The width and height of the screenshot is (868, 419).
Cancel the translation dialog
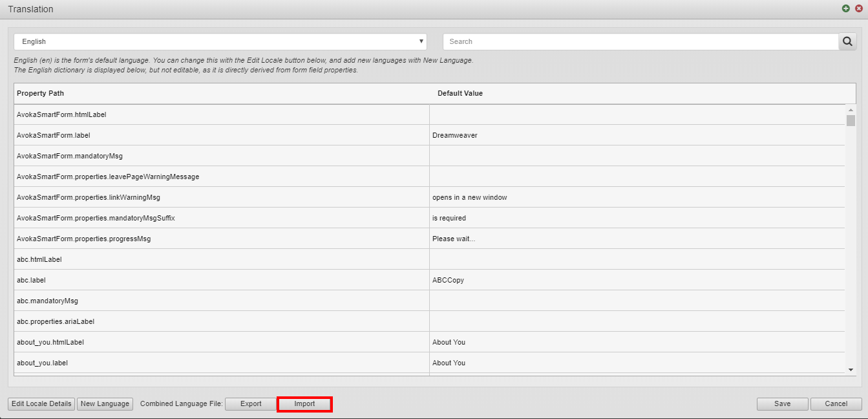(836, 403)
